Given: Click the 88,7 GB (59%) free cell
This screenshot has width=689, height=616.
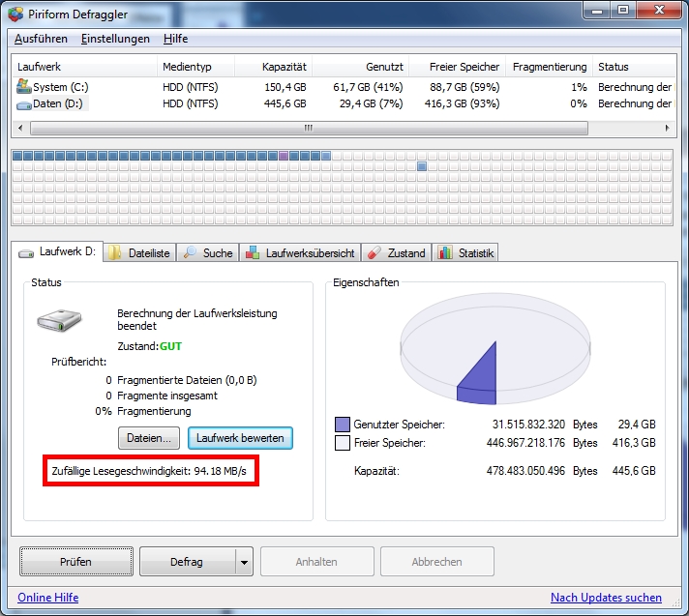Looking at the screenshot, I should tap(464, 87).
